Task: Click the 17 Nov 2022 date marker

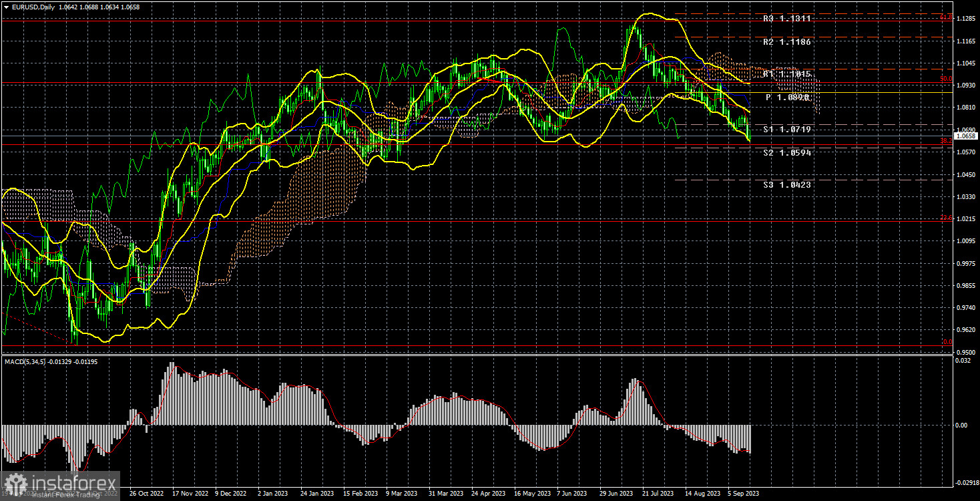Action: 188,494
